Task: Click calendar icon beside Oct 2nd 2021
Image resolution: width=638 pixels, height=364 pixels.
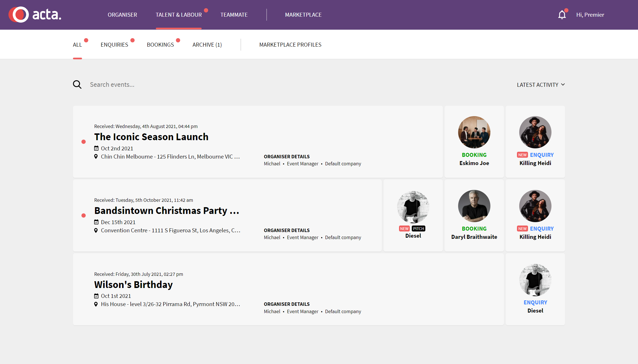Action: click(96, 148)
